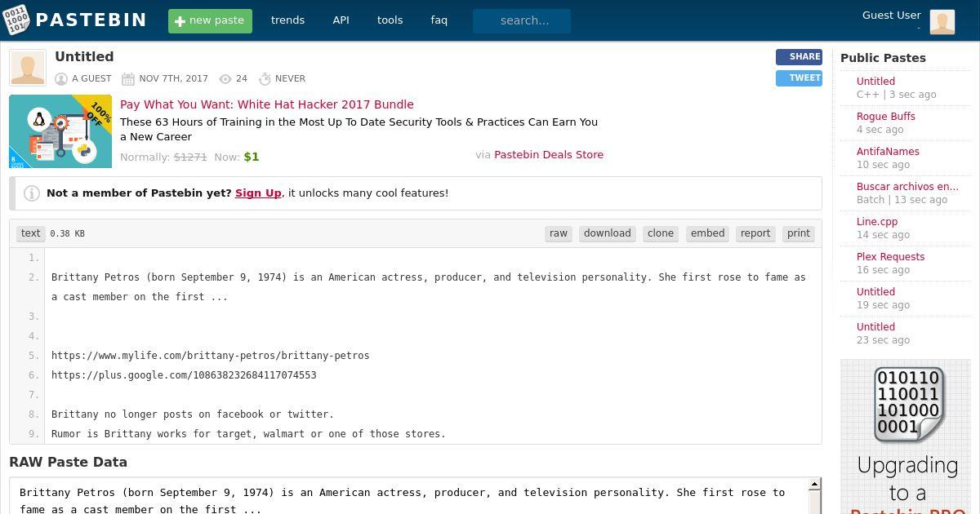Viewport: 980px width, 514px height.
Task: Click the PASTEBIN wordmark text
Action: [91, 20]
